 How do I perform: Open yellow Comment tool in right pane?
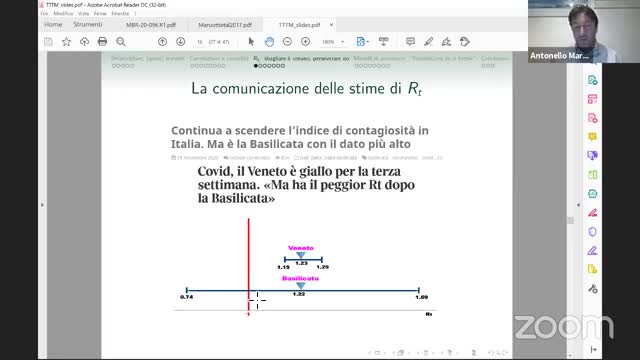tap(592, 137)
